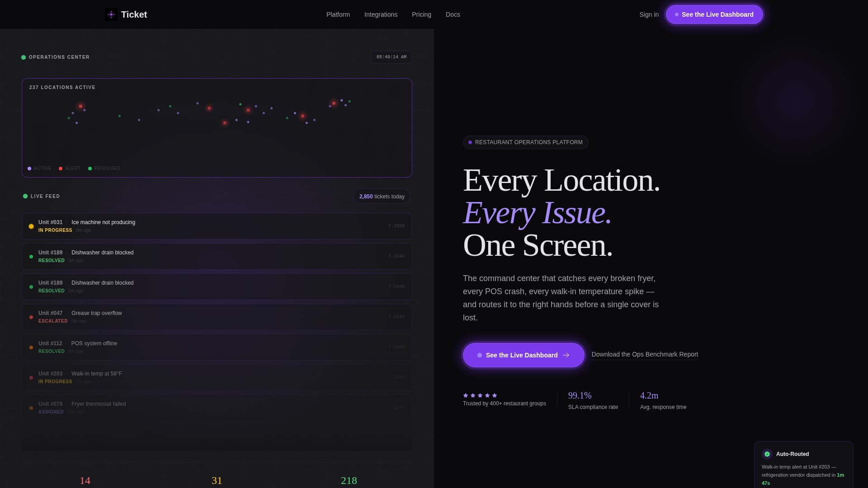Click the green dot next to Operations Center
Viewport: 868px width, 488px height.
point(24,57)
